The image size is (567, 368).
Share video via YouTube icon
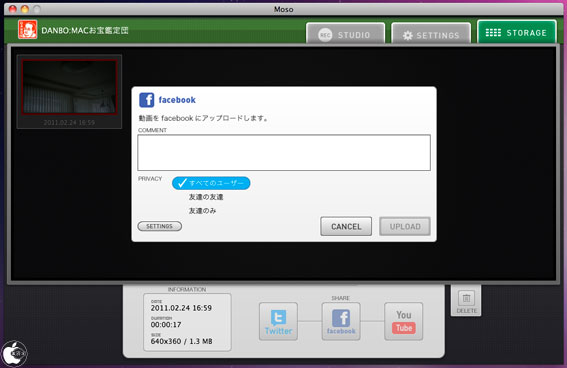404,321
